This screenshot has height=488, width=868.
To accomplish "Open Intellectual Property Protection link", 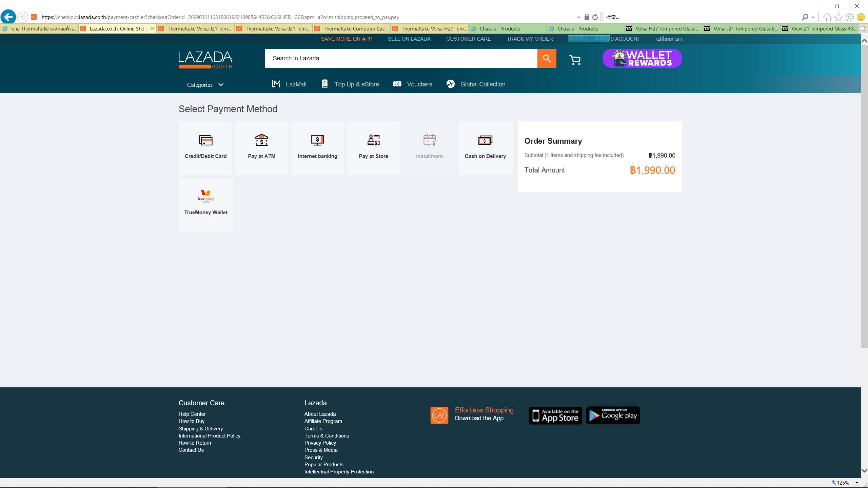I will [339, 471].
